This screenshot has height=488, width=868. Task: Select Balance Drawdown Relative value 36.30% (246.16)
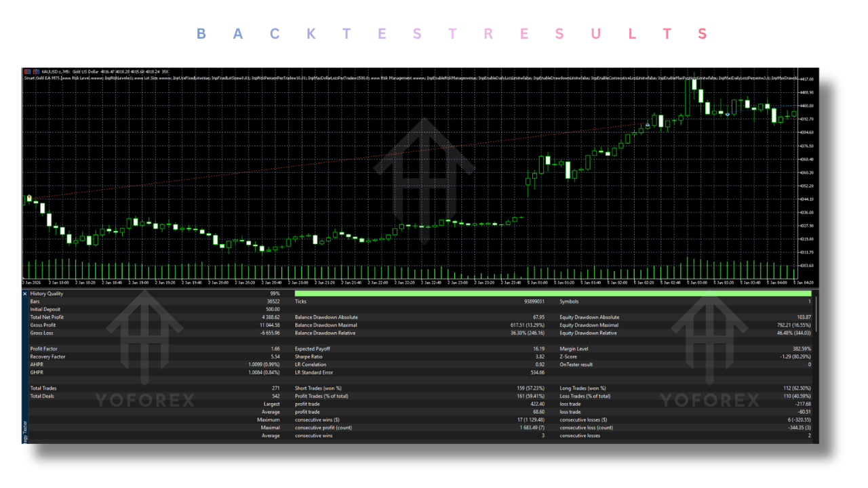tap(528, 333)
